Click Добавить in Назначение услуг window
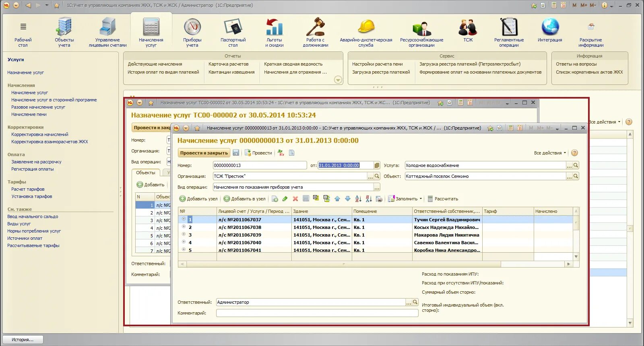This screenshot has width=644, height=346. (x=151, y=185)
